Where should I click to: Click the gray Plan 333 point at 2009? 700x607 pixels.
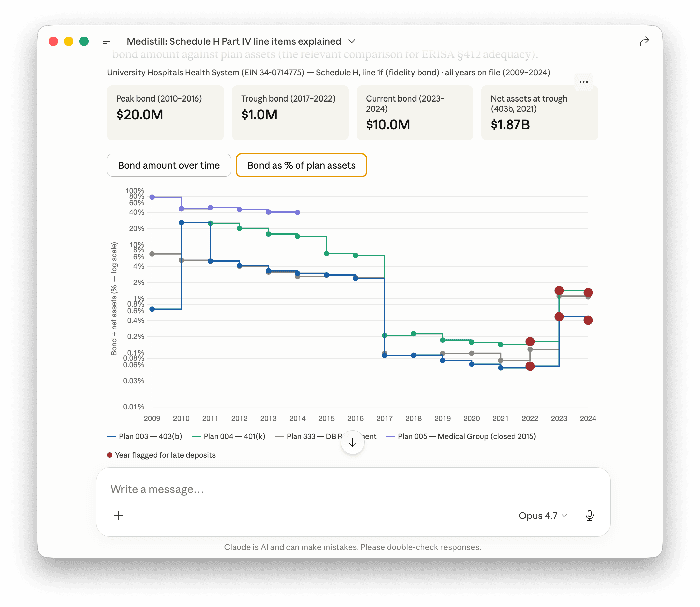point(152,254)
